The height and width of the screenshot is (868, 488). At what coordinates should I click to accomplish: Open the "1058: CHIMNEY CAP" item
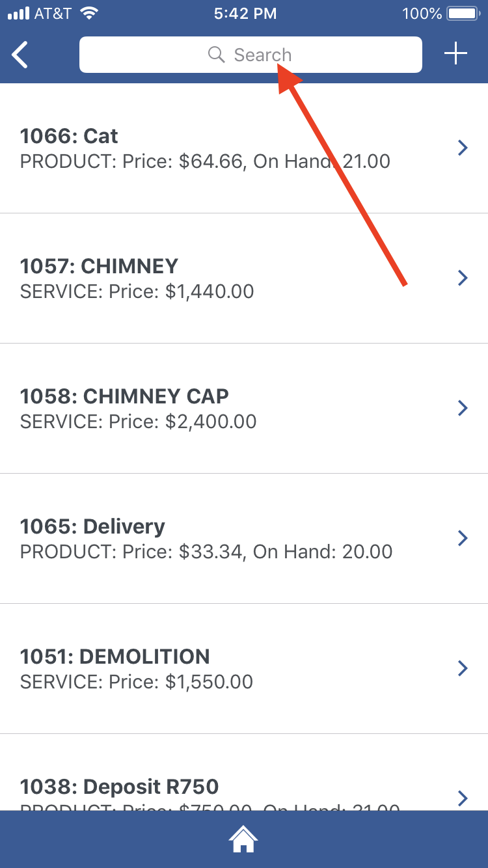tap(124, 396)
